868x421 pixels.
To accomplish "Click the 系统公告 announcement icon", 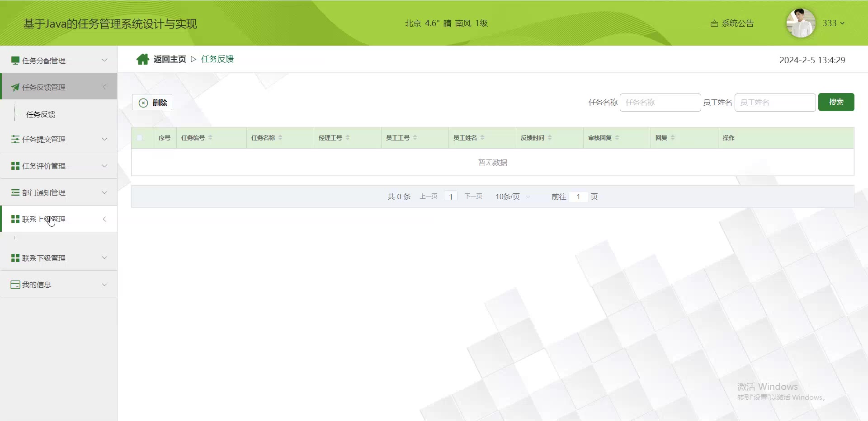I will (x=714, y=23).
